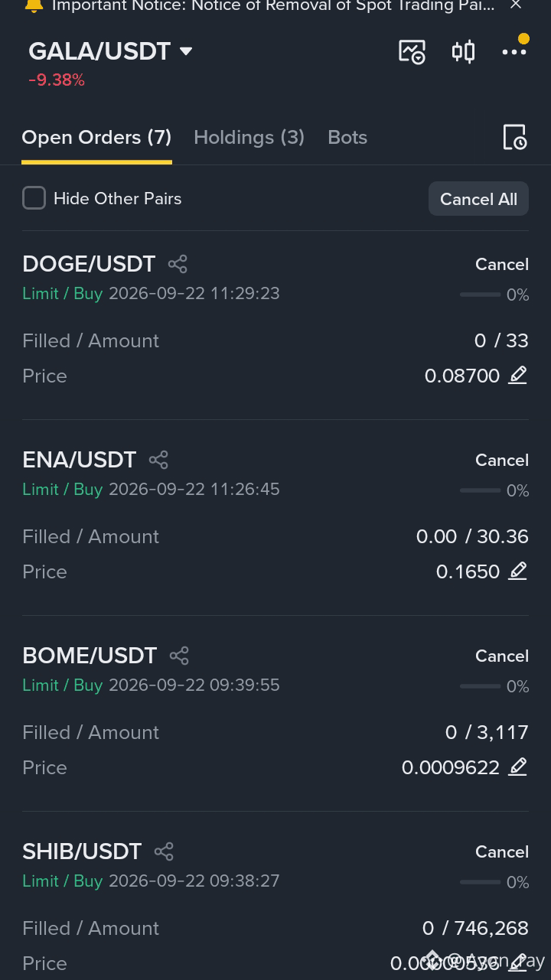Tick the Hide Other Pairs checkbox
Viewport: 551px width, 980px height.
tap(34, 198)
